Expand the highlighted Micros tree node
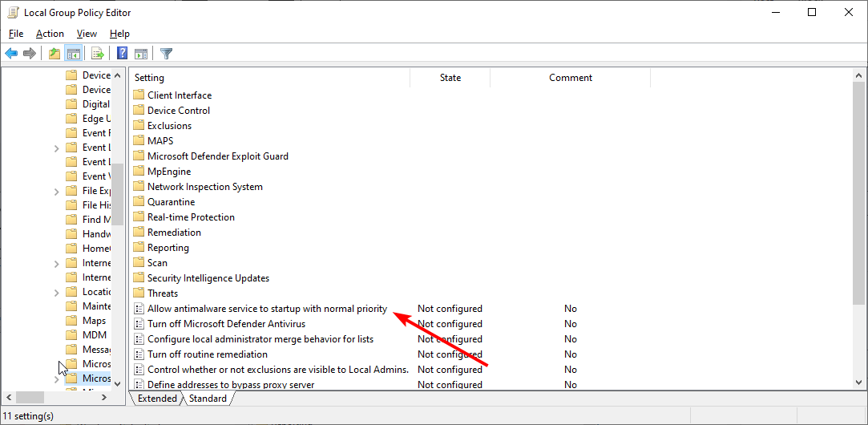This screenshot has width=868, height=425. (56, 378)
